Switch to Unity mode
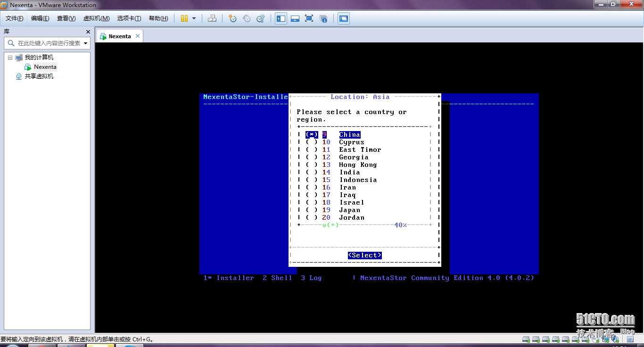 tap(323, 18)
